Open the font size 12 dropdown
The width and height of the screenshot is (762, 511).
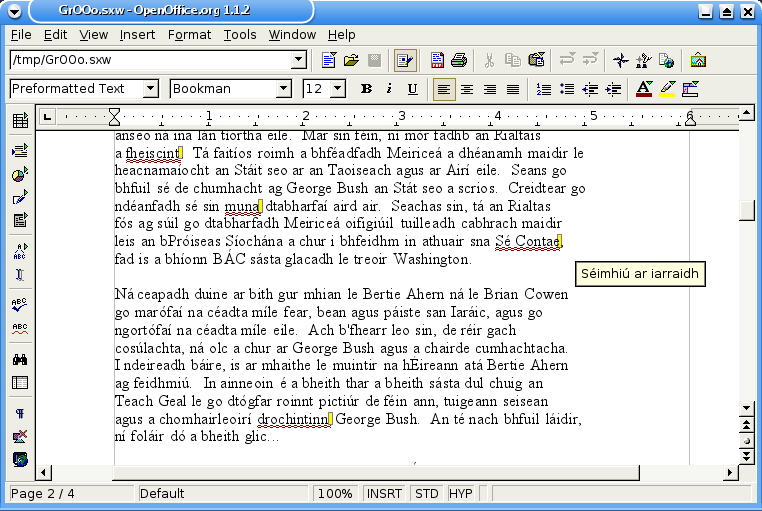pyautogui.click(x=338, y=89)
